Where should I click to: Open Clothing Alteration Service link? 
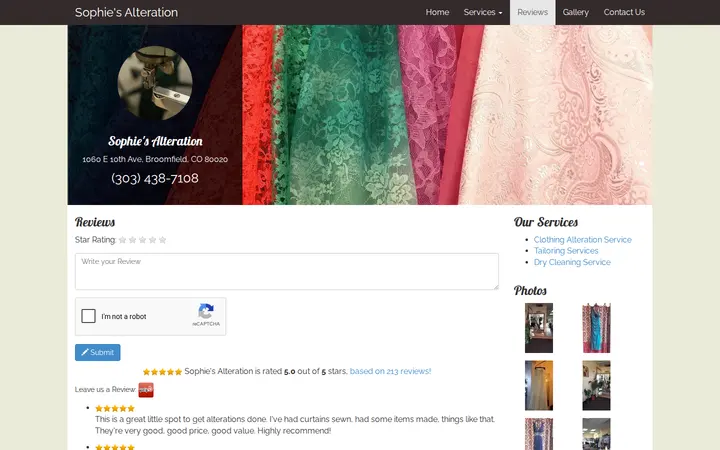click(583, 240)
